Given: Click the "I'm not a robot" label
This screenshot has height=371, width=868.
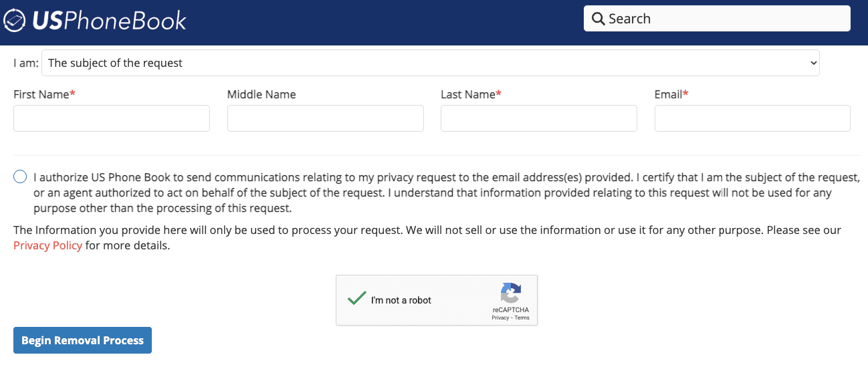Looking at the screenshot, I should [401, 300].
